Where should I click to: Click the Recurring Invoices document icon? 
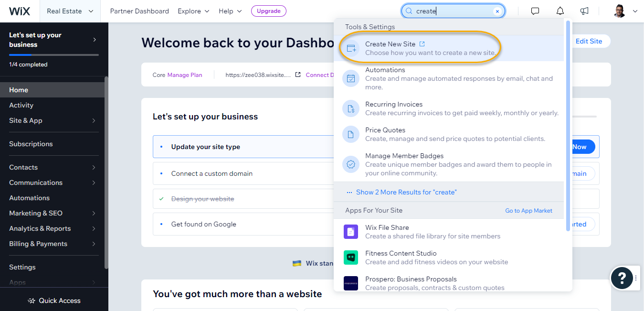[x=351, y=108]
